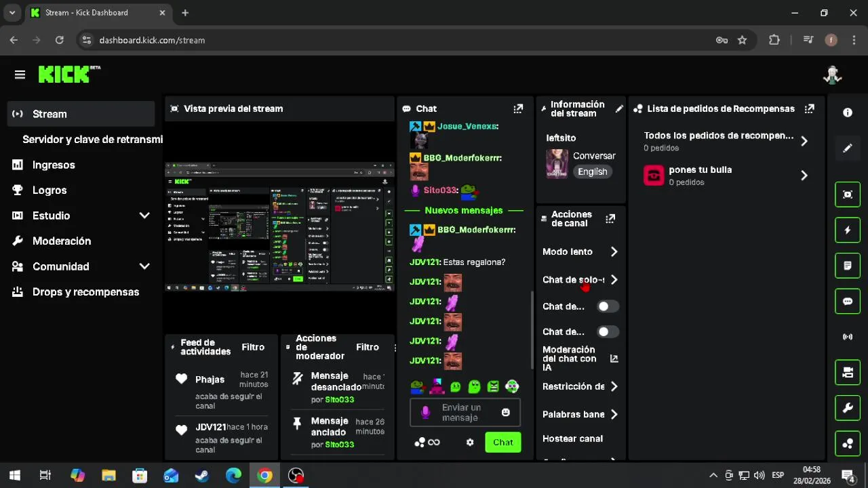
Task: Click the Kick logo
Action: point(69,74)
